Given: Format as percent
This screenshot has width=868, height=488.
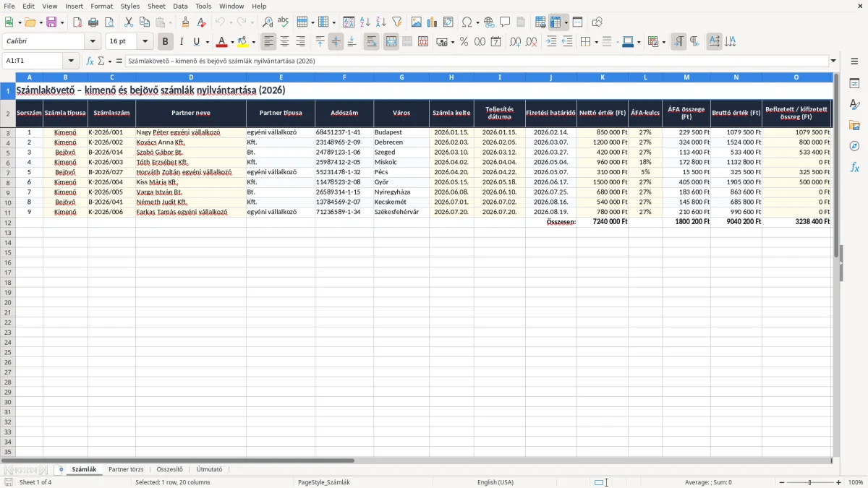Looking at the screenshot, I should (x=464, y=42).
